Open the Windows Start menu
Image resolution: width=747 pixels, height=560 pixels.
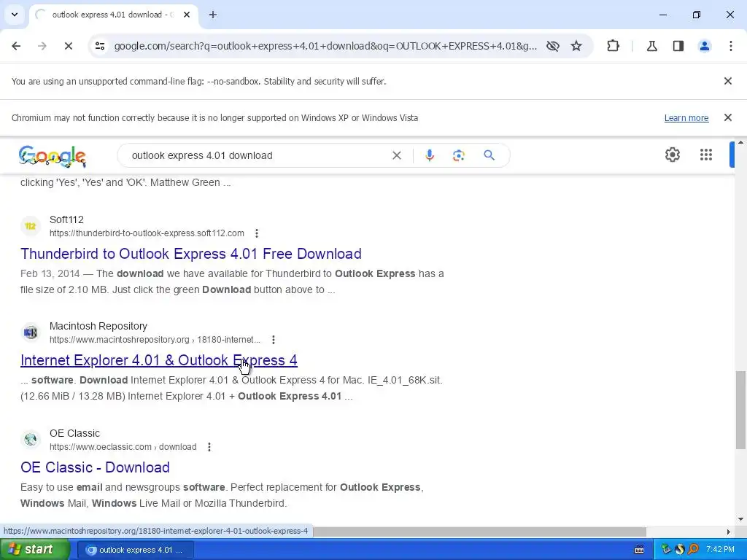click(35, 550)
